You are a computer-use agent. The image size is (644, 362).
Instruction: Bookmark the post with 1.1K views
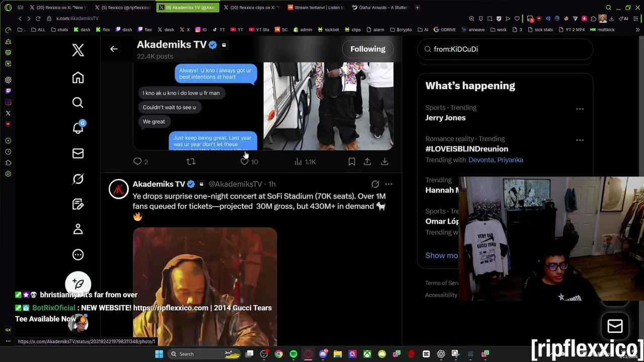[352, 161]
